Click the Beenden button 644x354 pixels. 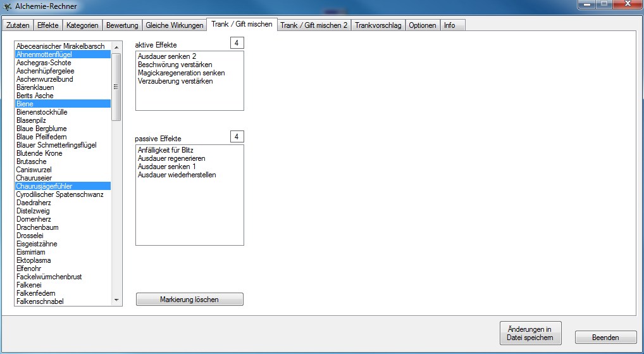tap(605, 338)
